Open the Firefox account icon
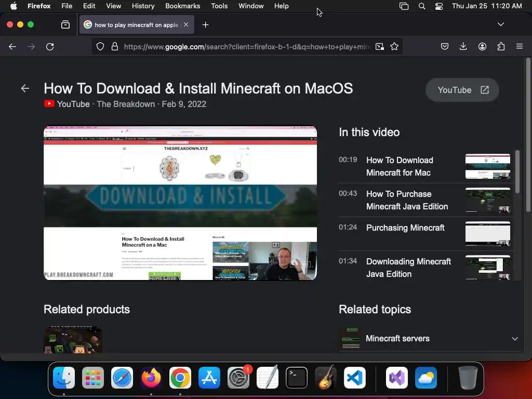This screenshot has height=399, width=532. coord(482,46)
